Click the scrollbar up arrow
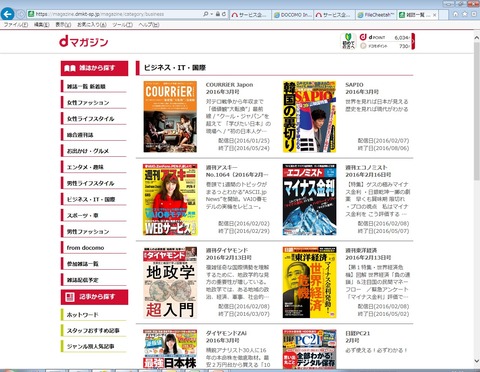 click(476, 38)
